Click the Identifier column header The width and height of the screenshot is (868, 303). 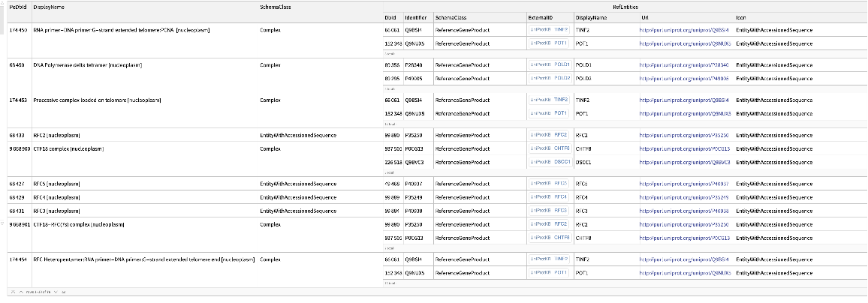[417, 16]
